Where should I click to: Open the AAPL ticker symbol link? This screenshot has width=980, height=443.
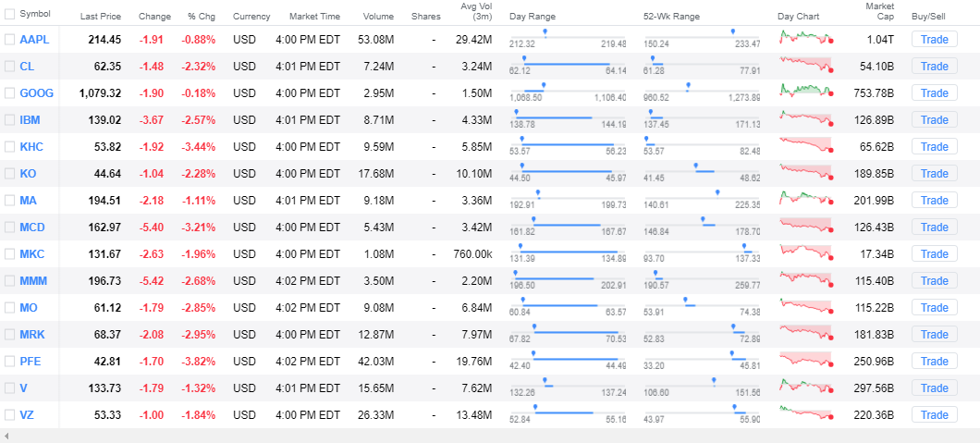coord(33,39)
